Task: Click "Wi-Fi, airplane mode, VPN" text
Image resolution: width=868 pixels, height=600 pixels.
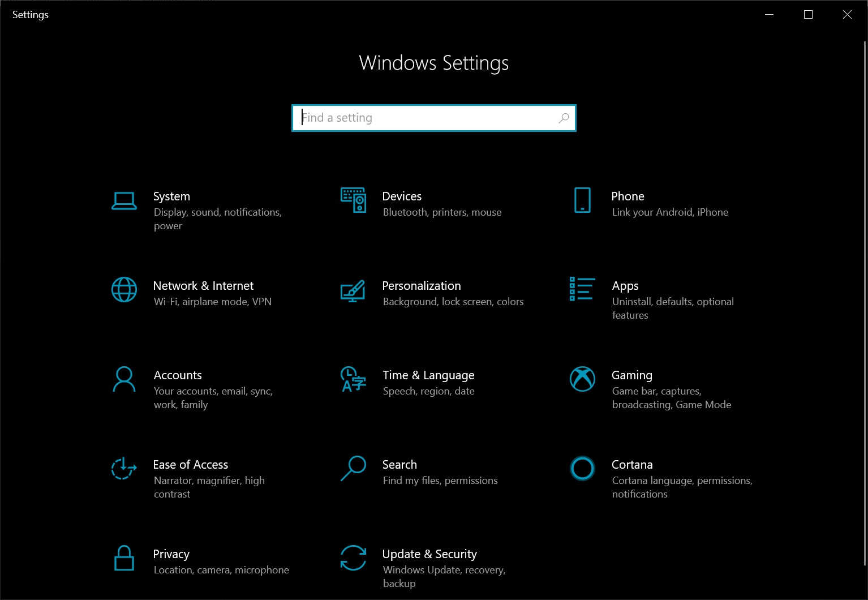Action: coord(213,302)
